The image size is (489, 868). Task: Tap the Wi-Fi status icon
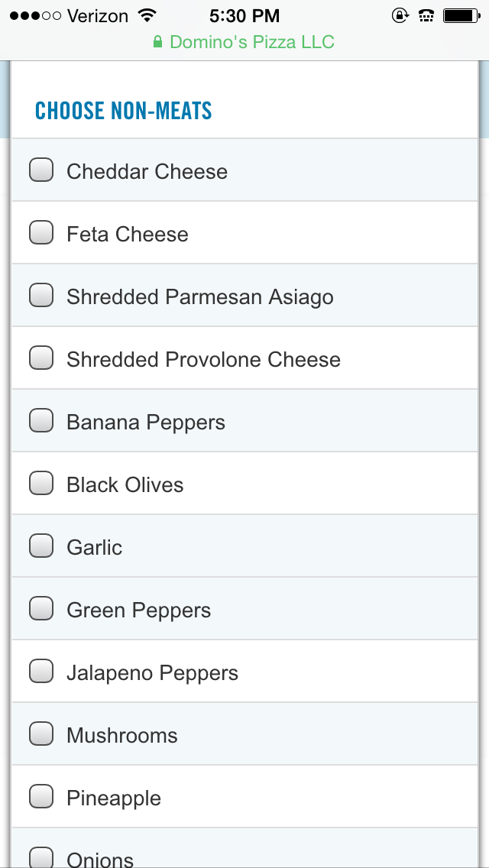(147, 15)
